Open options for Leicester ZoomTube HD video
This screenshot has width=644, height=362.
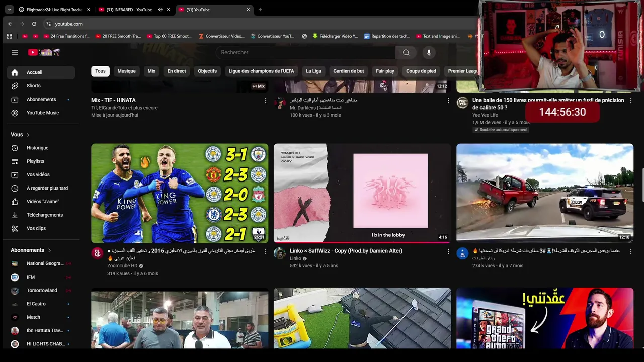266,251
